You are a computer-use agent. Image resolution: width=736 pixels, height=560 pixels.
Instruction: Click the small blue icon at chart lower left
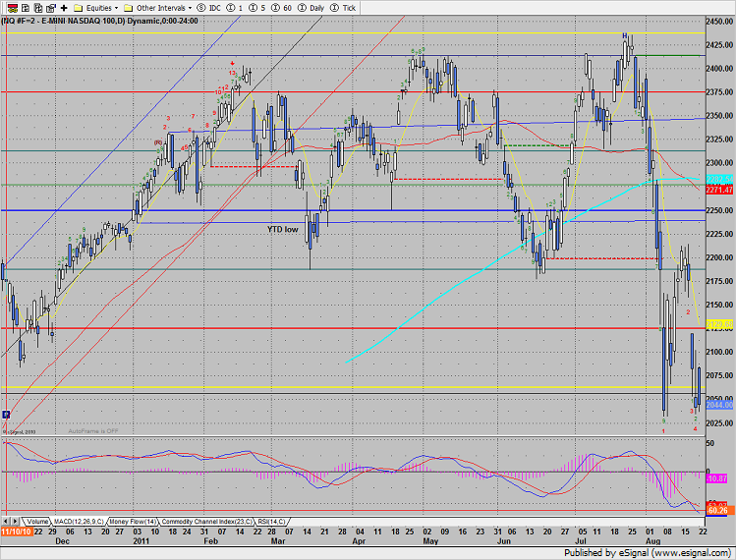(6, 415)
